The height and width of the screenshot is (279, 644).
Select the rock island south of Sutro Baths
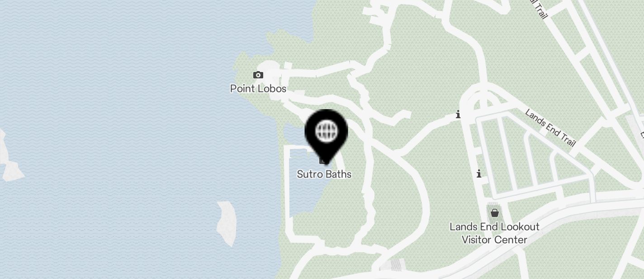[227, 224]
